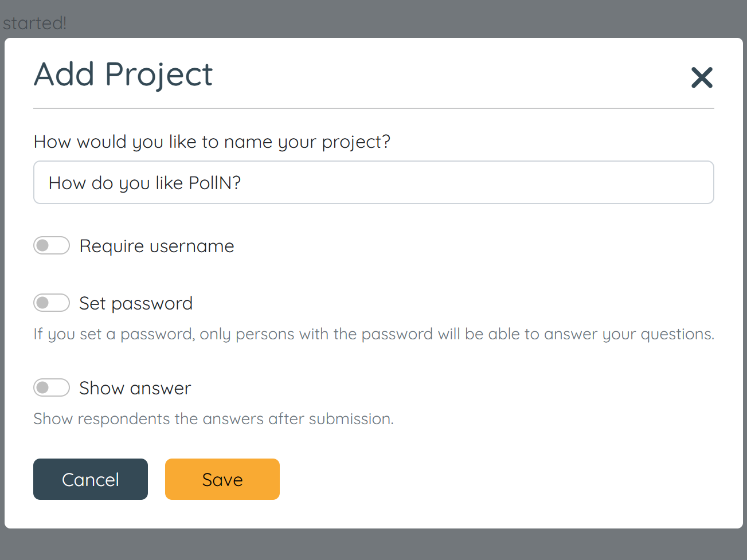Image resolution: width=747 pixels, height=560 pixels.
Task: Close the Add Project dialog with the X
Action: pyautogui.click(x=702, y=77)
